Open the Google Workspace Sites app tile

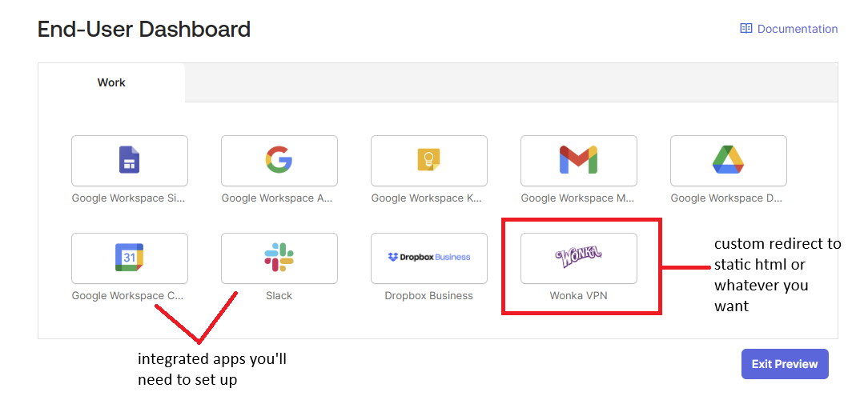(130, 161)
